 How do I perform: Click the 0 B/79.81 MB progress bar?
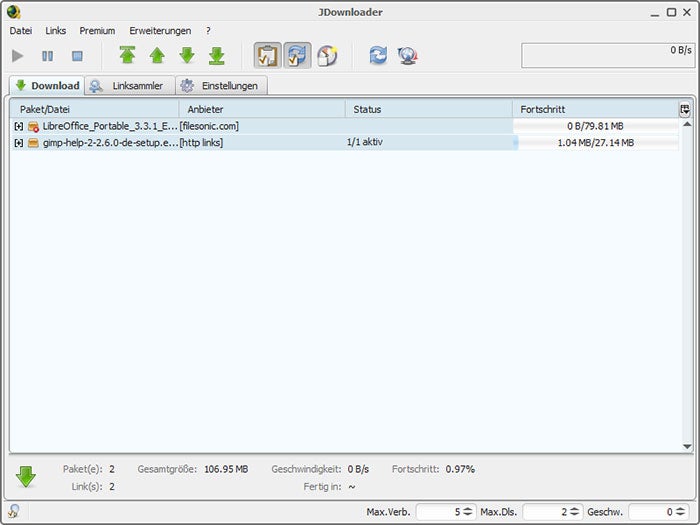point(596,126)
